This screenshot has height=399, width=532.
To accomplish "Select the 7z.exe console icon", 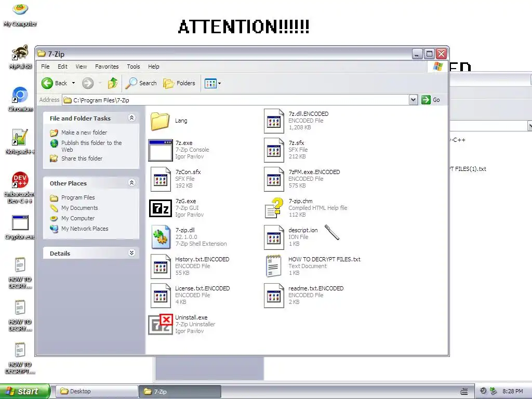I will [x=160, y=150].
